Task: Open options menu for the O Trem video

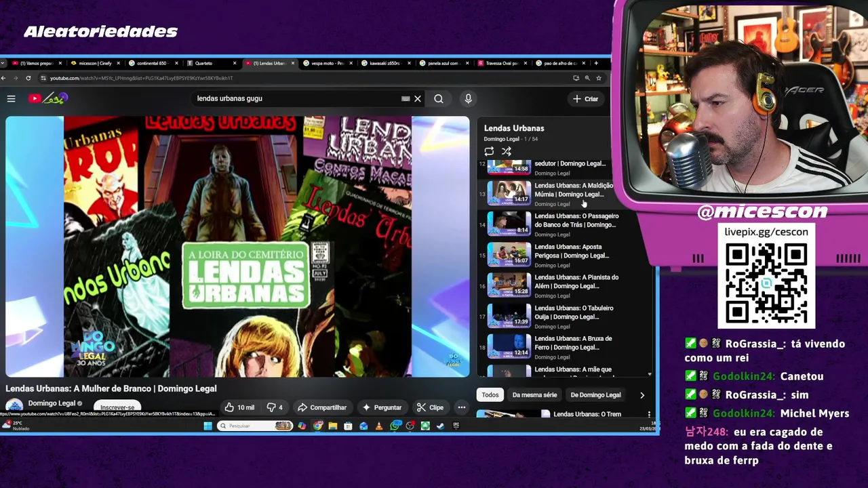Action: coord(649,414)
